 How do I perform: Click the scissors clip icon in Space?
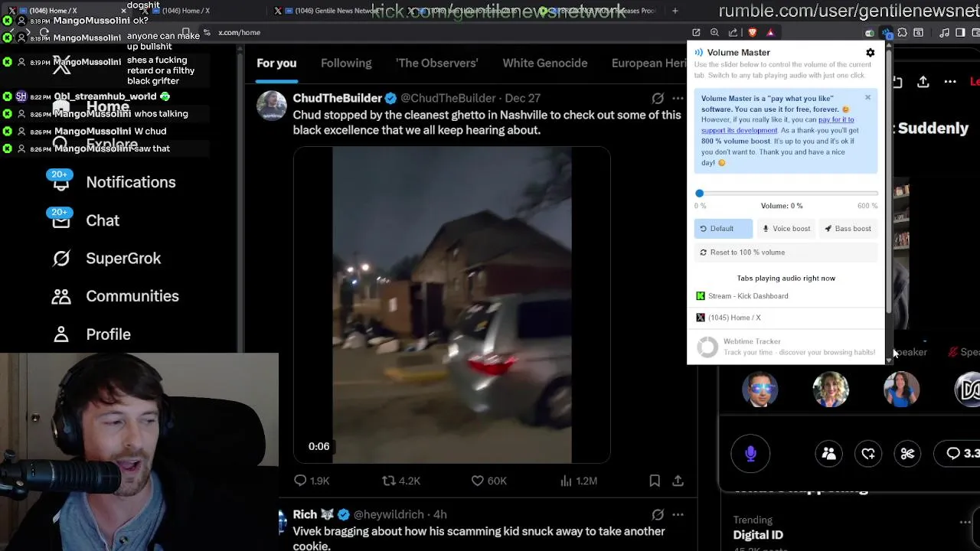(907, 454)
